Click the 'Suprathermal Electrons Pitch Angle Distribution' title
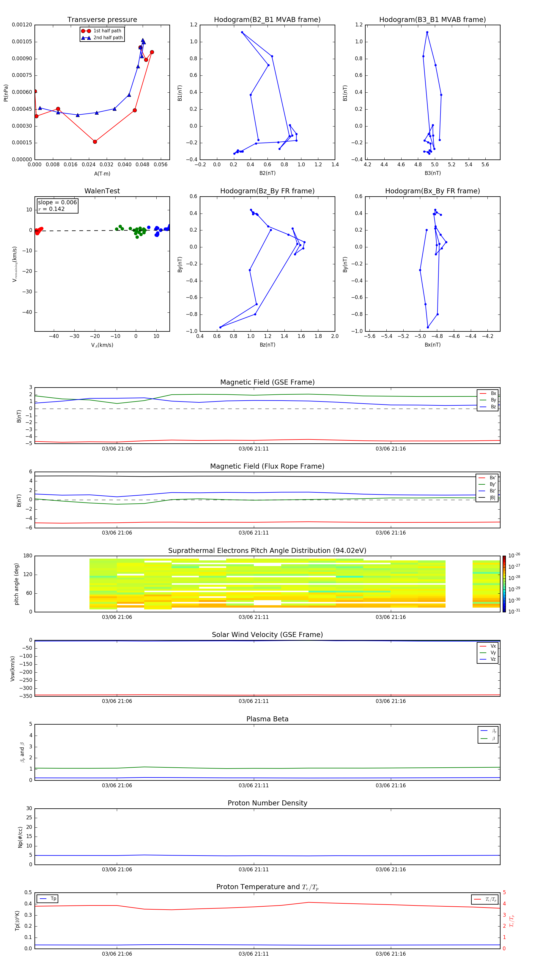The height and width of the screenshot is (980, 535). pos(267,551)
